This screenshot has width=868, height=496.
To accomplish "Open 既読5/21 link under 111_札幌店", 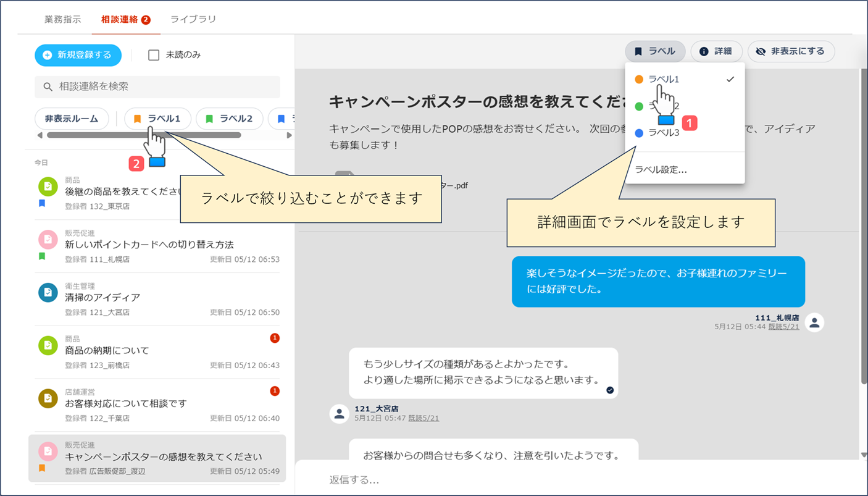I will 783,327.
